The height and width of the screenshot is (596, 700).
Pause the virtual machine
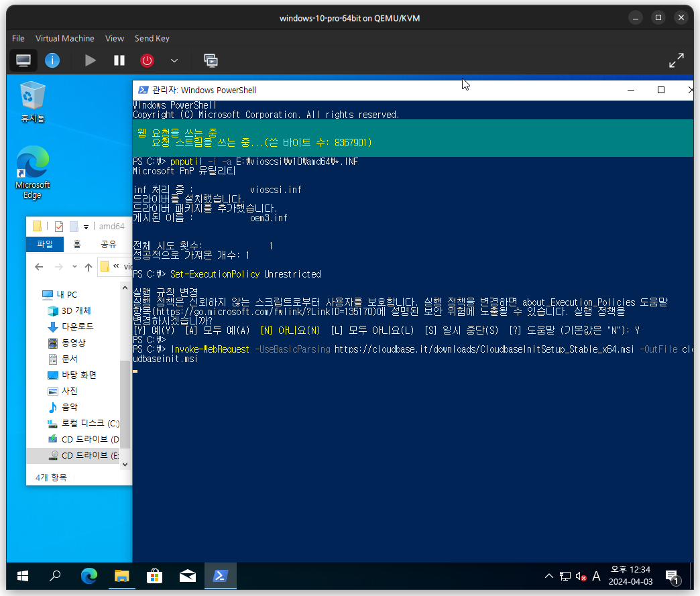click(119, 60)
